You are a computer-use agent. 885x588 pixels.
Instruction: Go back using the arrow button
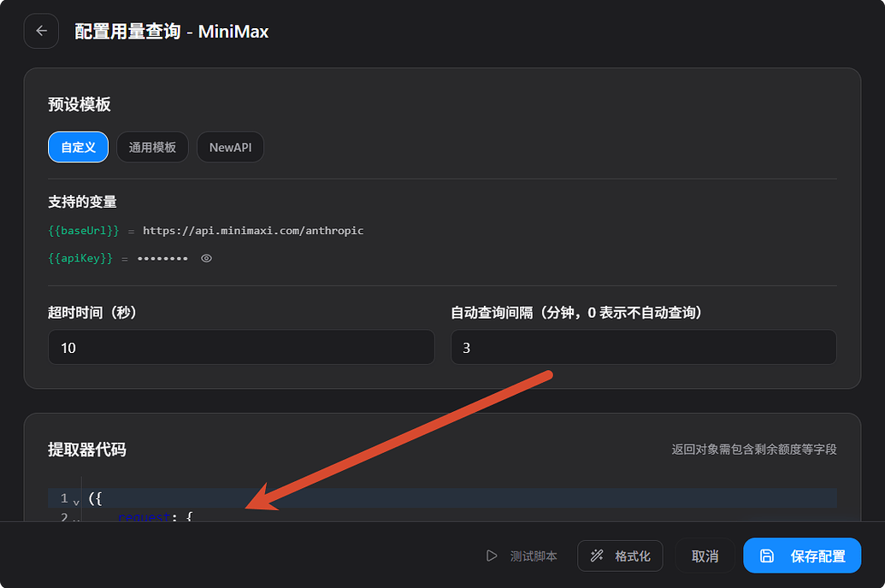point(41,31)
